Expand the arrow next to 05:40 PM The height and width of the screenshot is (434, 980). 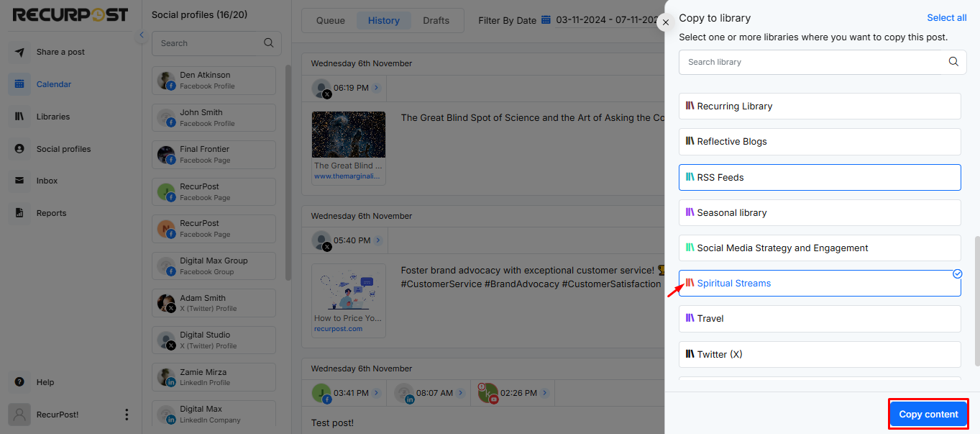(377, 240)
